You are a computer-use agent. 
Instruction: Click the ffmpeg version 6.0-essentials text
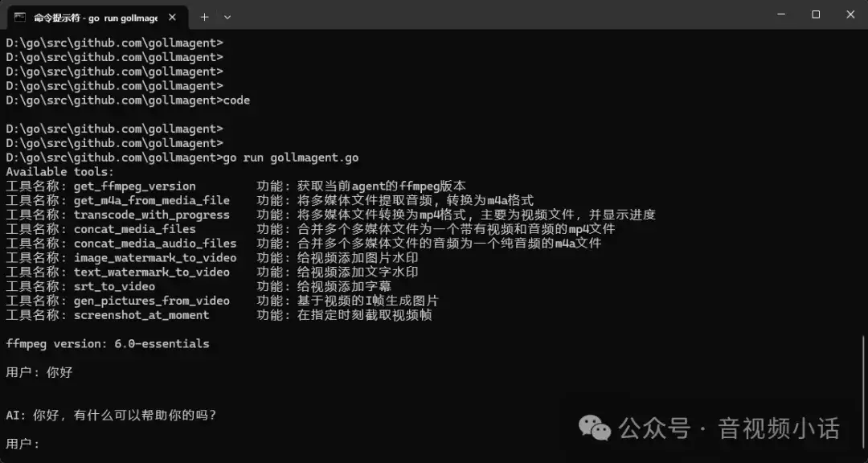click(108, 343)
